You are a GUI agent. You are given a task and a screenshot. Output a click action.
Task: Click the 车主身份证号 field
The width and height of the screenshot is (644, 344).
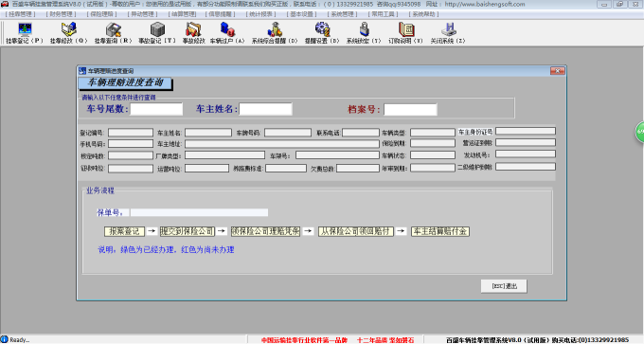[526, 131]
